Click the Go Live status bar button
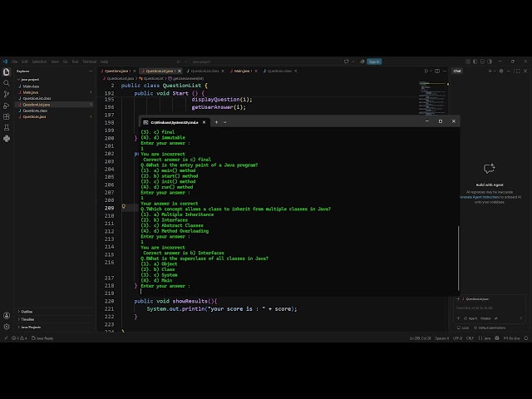Screen dimensions: 532x399 coord(512,338)
